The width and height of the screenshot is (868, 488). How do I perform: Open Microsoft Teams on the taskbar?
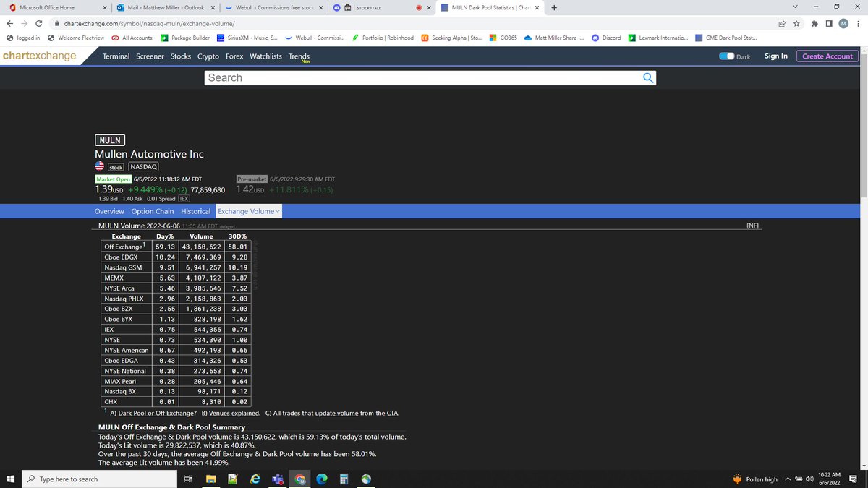coord(277,479)
